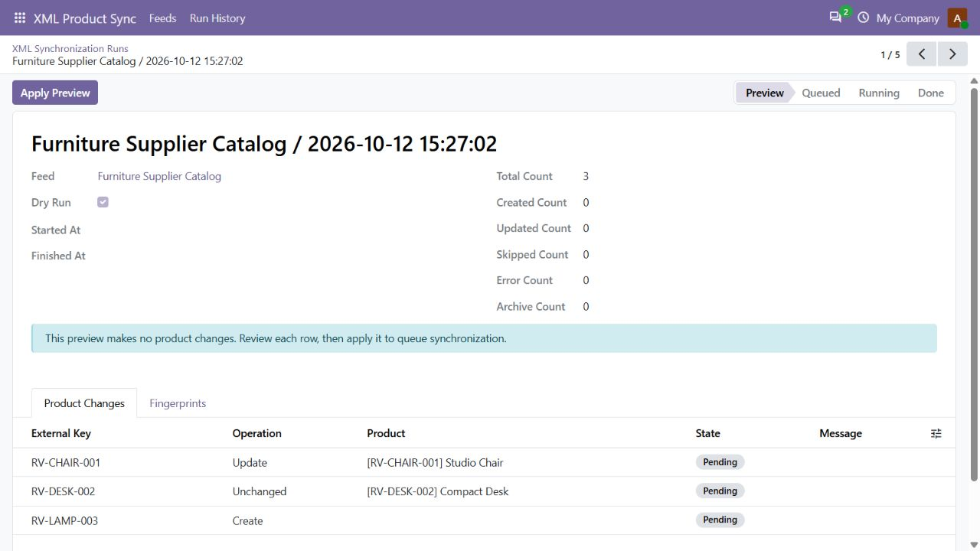Toggle the Dry Run checkbox
Image resolution: width=980 pixels, height=551 pixels.
(103, 202)
